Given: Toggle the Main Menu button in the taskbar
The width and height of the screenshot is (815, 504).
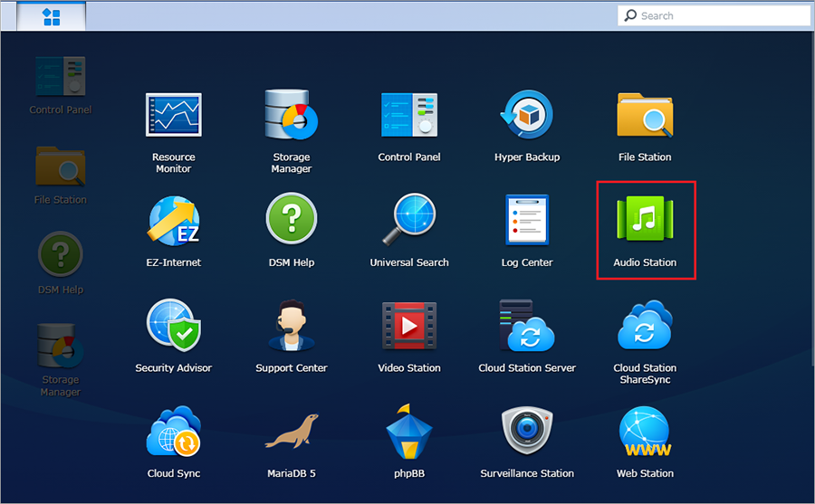Looking at the screenshot, I should (51, 16).
